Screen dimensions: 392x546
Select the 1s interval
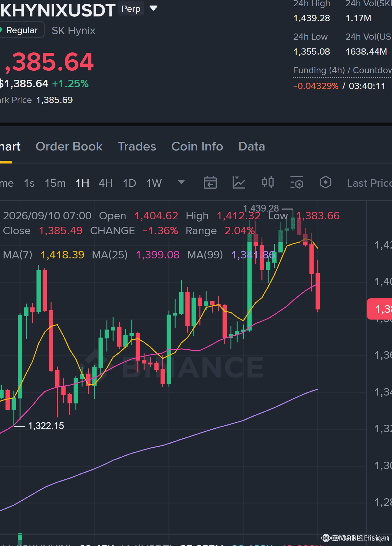[29, 183]
